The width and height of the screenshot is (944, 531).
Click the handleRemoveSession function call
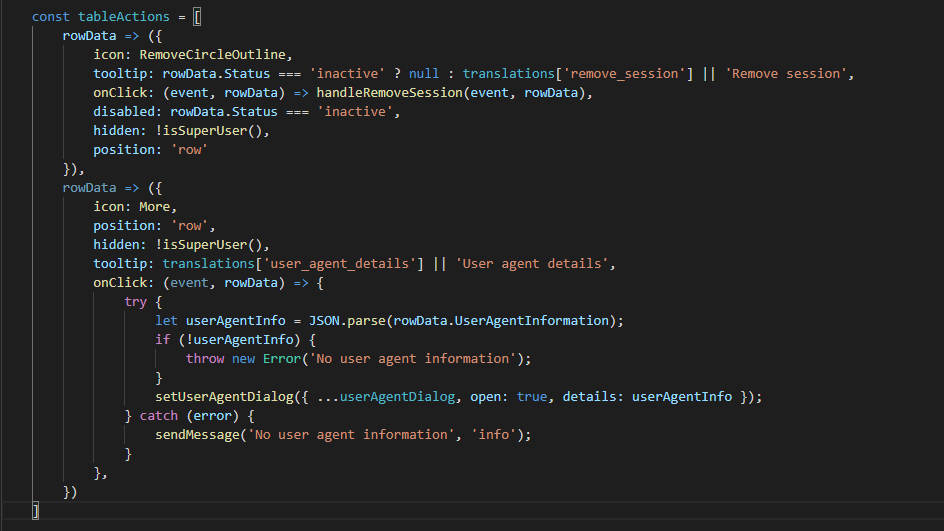(x=390, y=93)
